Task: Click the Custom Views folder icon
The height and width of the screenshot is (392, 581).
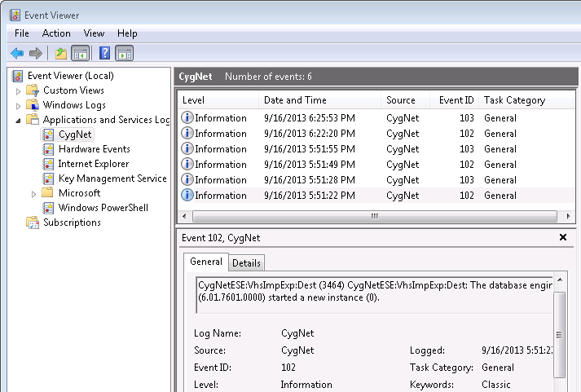Action: [x=33, y=90]
